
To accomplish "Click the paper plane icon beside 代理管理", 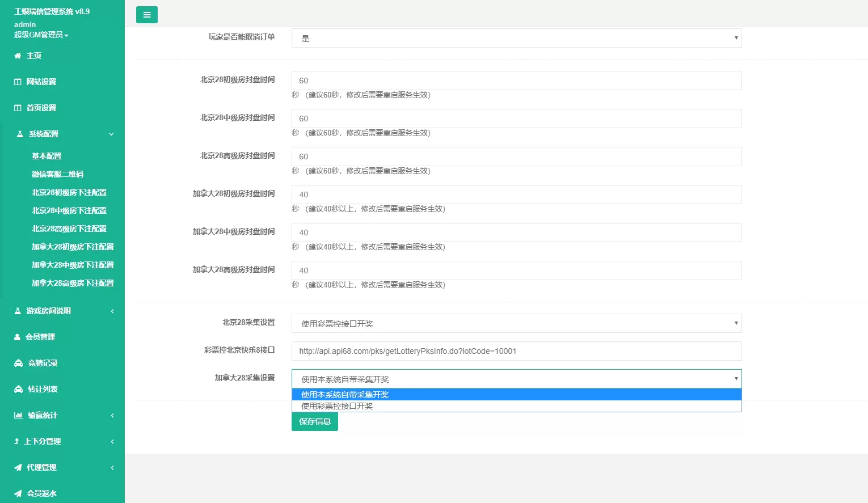I will pyautogui.click(x=18, y=467).
